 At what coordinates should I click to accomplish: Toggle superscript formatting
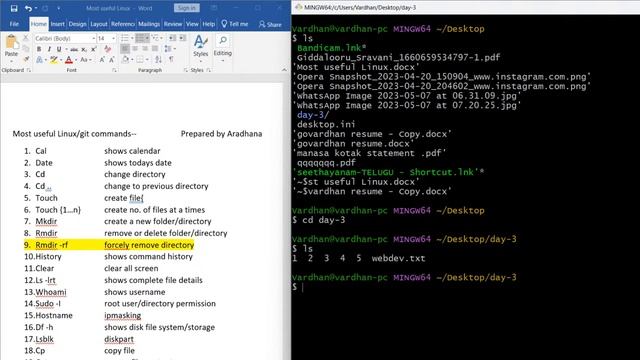93,49
